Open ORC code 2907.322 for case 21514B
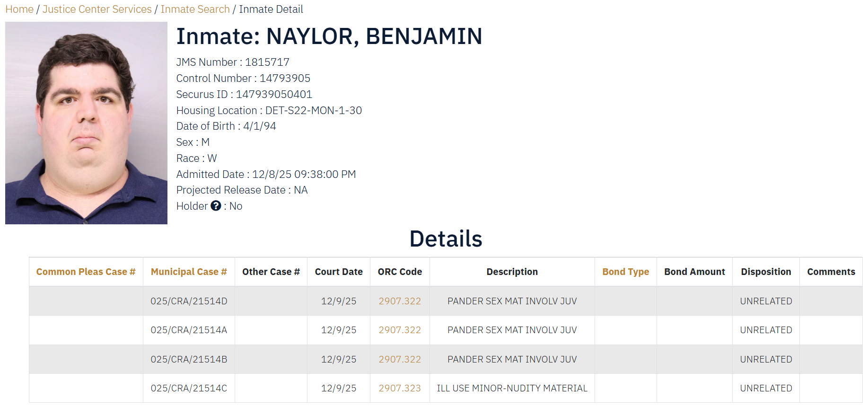Screen dimensions: 868x407 pyautogui.click(x=400, y=359)
